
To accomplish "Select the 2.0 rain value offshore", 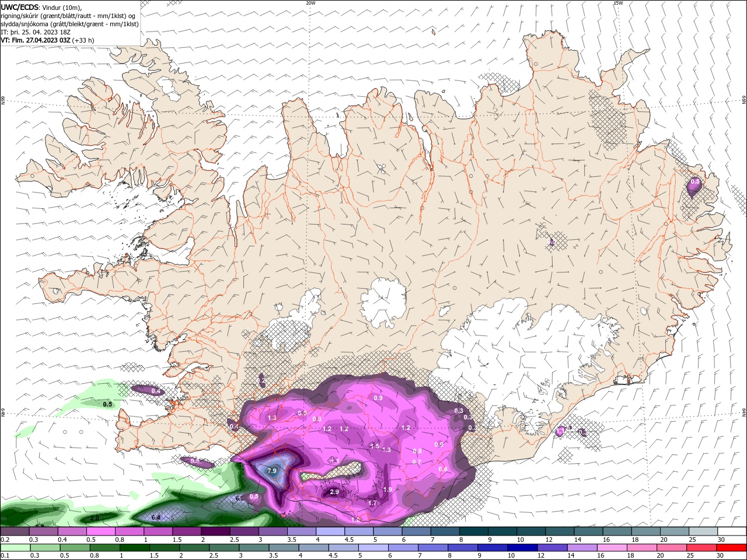I will click(95, 517).
